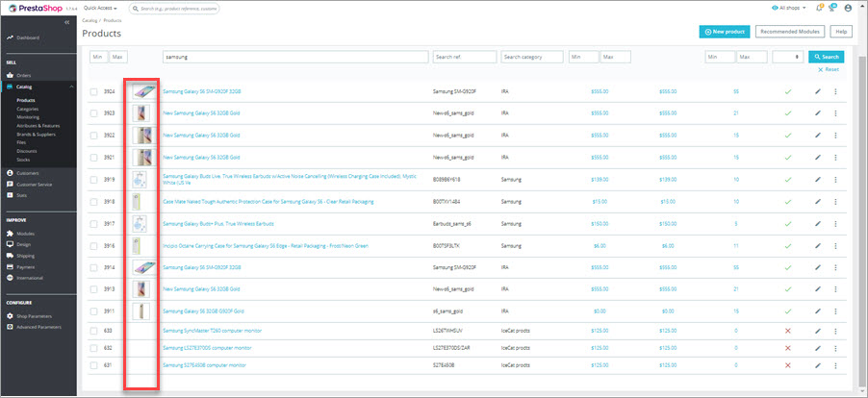Image resolution: width=868 pixels, height=398 pixels.
Task: Open thumbnail of product 3919 earbuds
Action: pos(140,180)
